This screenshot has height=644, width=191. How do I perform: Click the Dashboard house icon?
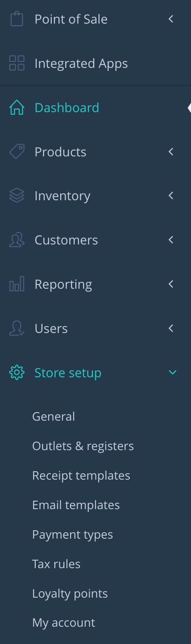click(17, 107)
